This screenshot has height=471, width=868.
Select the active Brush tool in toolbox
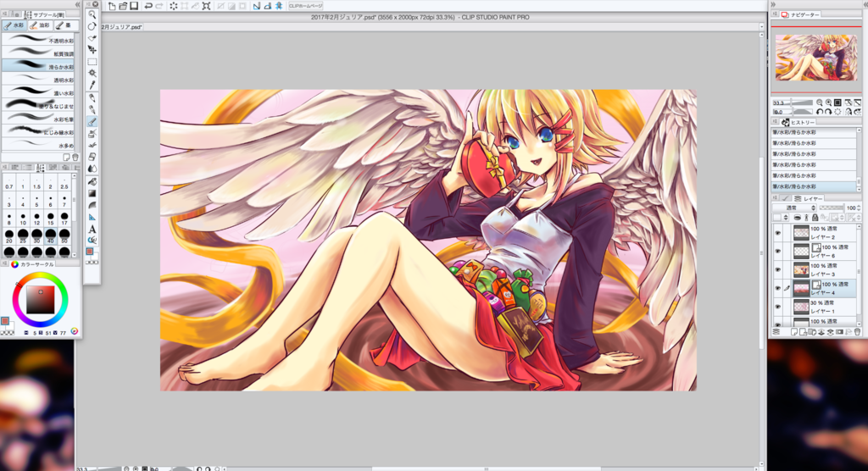click(x=92, y=121)
